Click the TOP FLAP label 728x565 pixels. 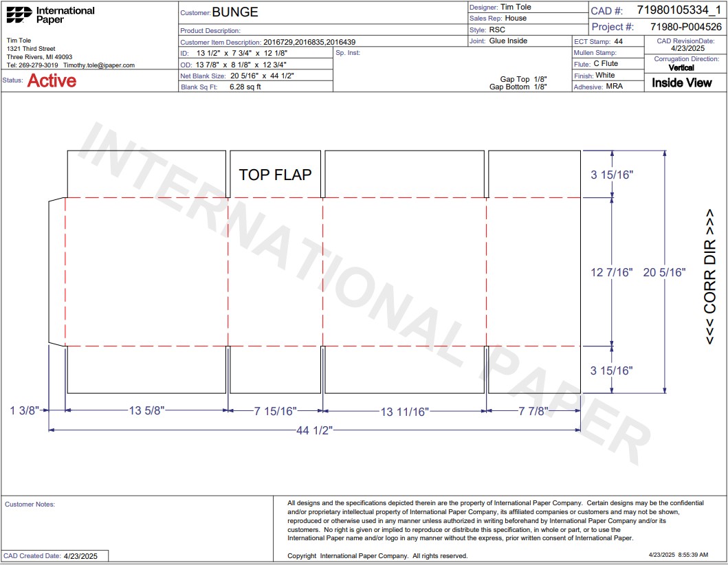click(x=276, y=175)
